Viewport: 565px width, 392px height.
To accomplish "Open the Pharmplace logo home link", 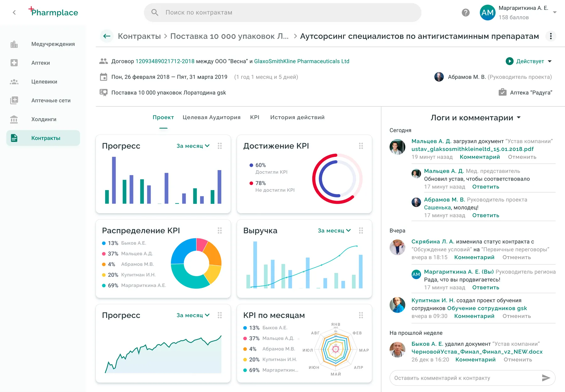I will pos(53,12).
